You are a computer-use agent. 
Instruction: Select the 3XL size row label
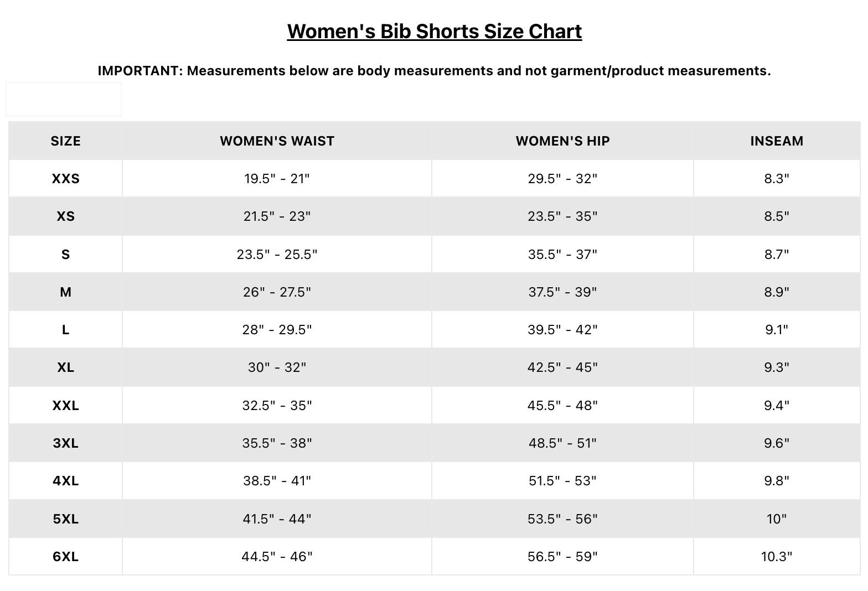[65, 443]
